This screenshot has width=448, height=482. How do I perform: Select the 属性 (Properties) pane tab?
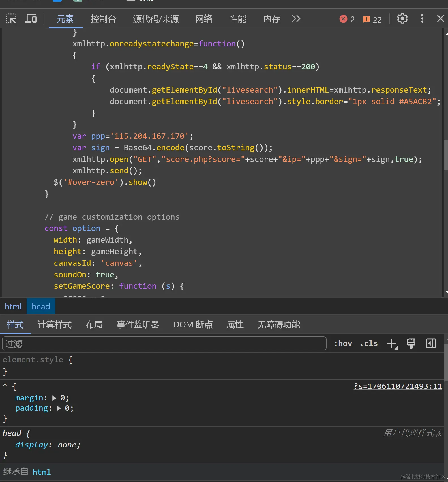(235, 325)
